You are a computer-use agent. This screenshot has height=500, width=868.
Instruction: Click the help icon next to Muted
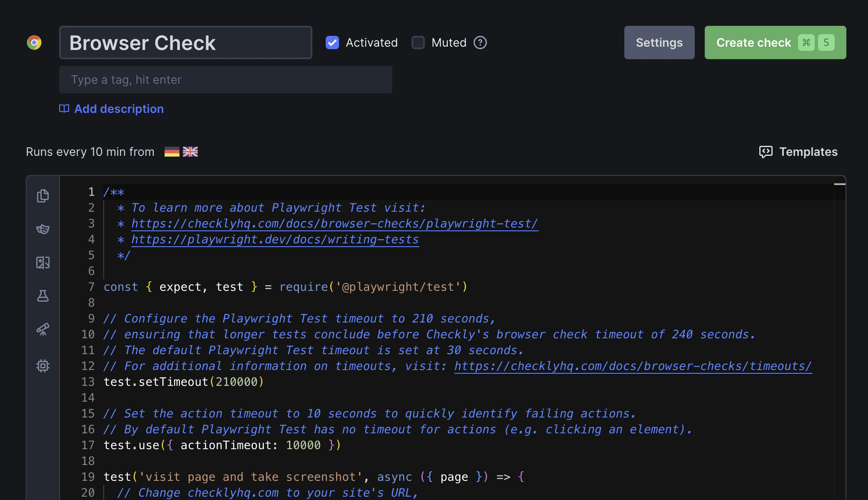480,42
